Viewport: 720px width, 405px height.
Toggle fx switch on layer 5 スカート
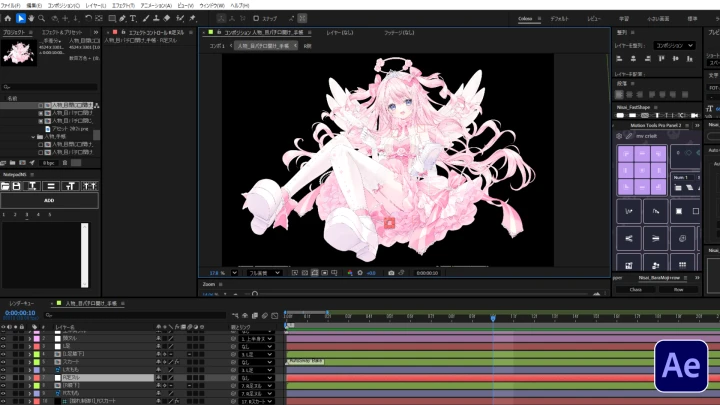(x=177, y=362)
